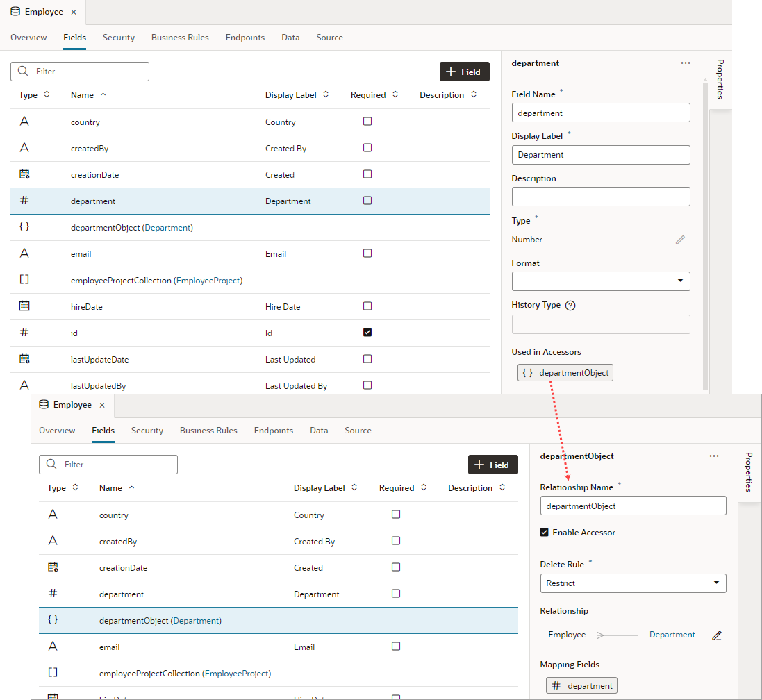Screen dimensions: 762x700
Task: Open the Data tab in the lower window
Action: click(319, 431)
